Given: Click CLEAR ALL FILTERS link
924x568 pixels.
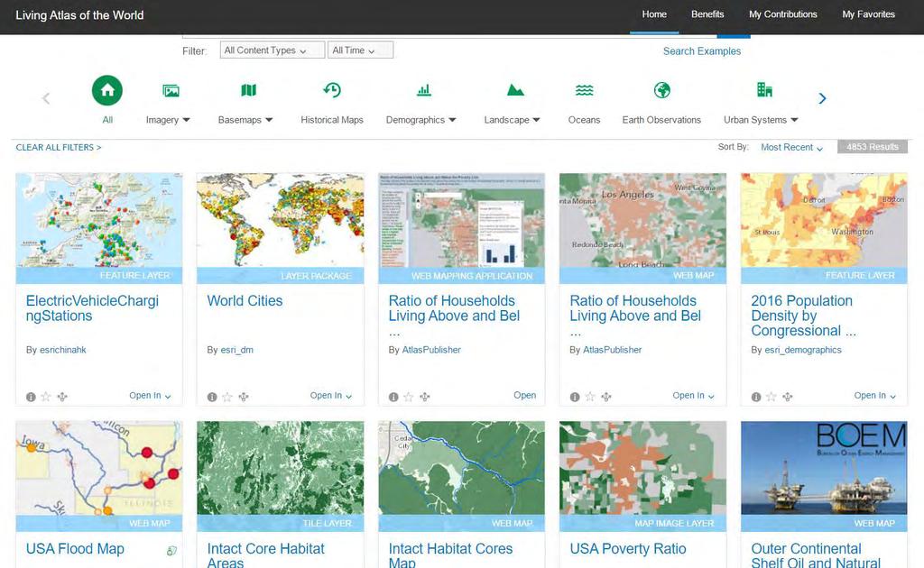Looking at the screenshot, I should (59, 147).
